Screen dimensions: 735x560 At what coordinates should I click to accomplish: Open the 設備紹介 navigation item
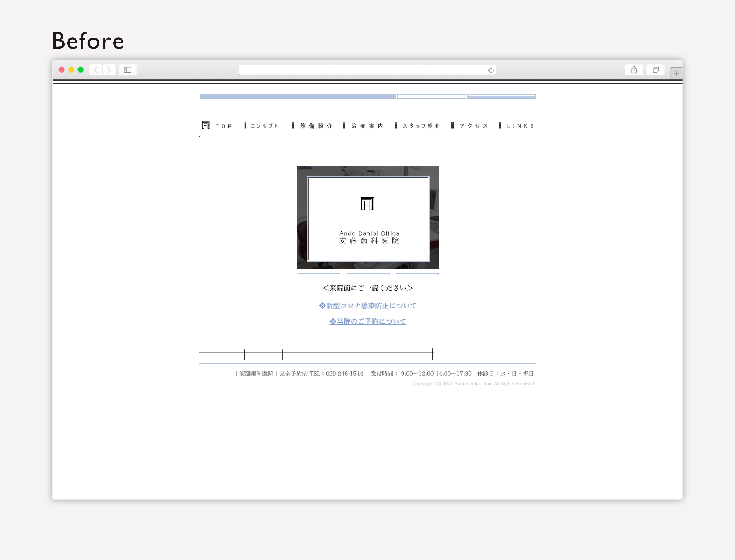pos(316,126)
